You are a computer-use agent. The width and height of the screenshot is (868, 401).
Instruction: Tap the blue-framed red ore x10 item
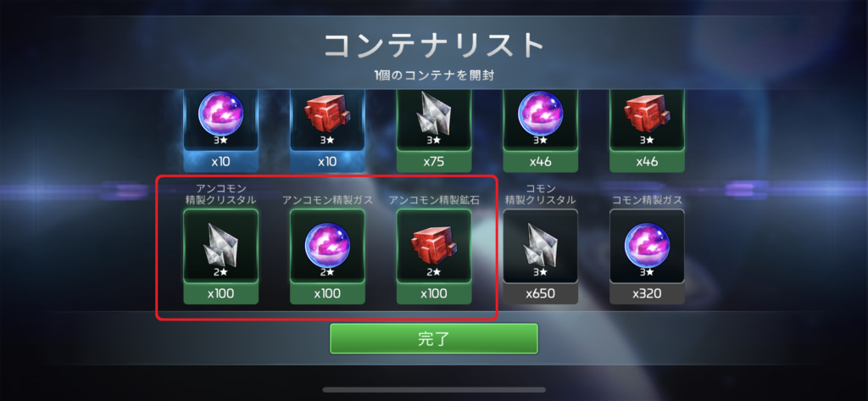click(x=327, y=131)
